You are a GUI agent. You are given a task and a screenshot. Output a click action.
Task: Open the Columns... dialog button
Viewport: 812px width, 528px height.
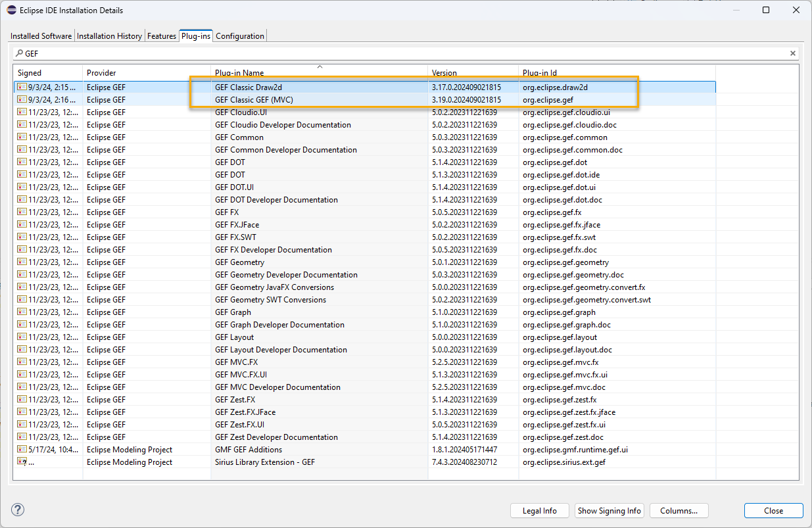[679, 511]
